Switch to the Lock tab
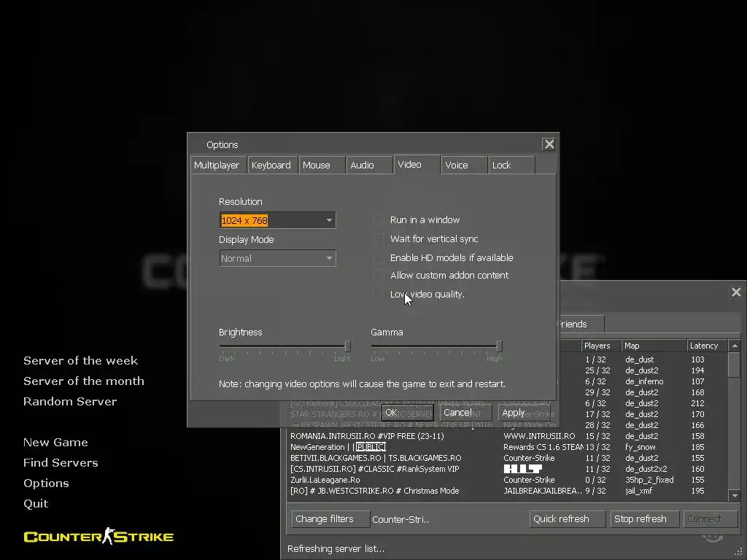 (x=511, y=166)
